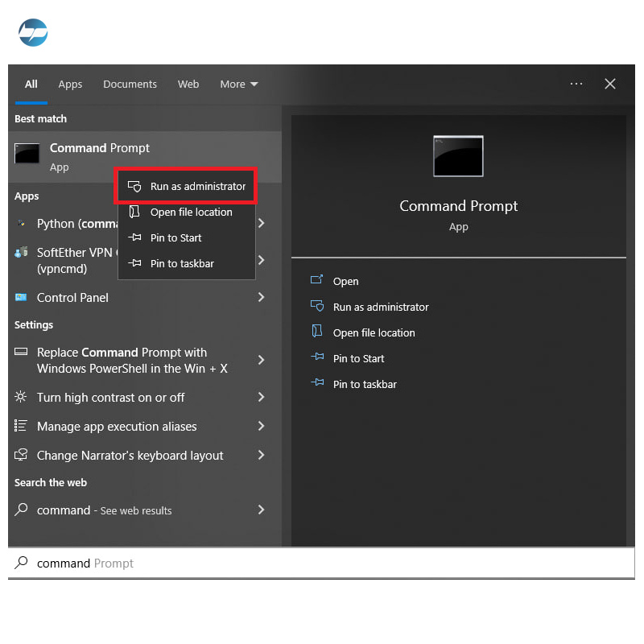The height and width of the screenshot is (644, 644).
Task: Click Pin to Start in right details pane
Action: tap(358, 358)
